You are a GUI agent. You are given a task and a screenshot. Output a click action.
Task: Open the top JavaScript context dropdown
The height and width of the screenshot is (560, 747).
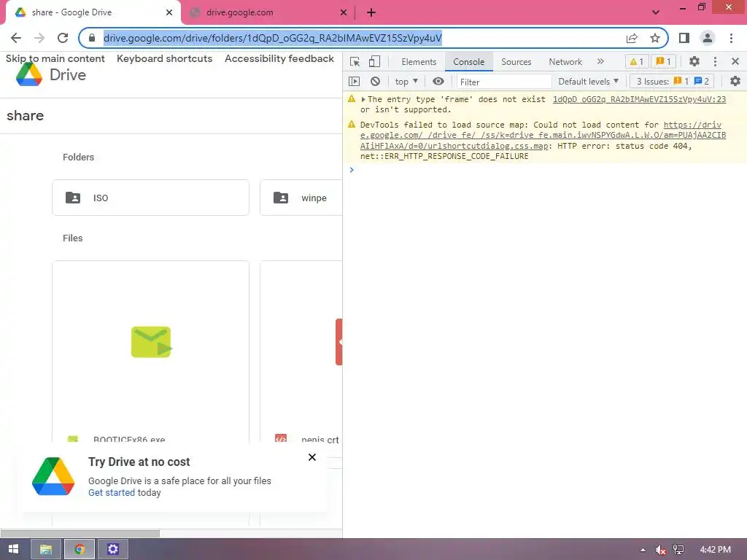(406, 82)
